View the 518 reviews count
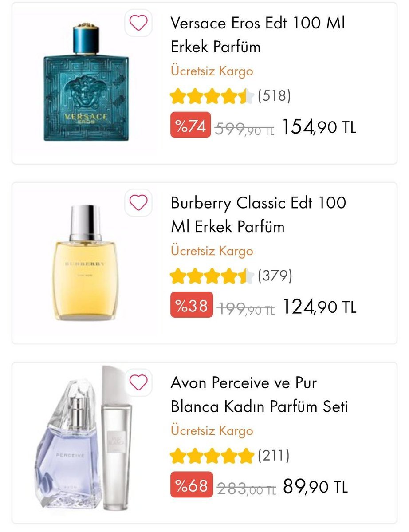 [x=274, y=96]
